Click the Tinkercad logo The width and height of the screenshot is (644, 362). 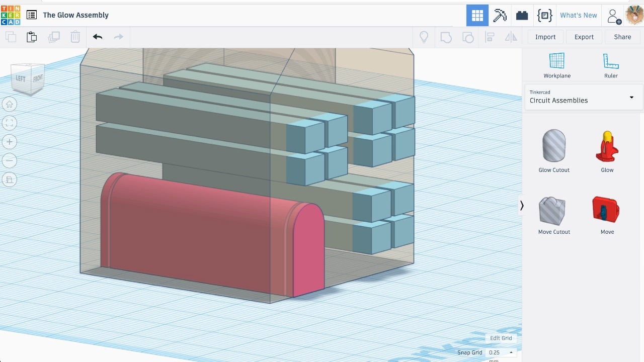point(11,15)
